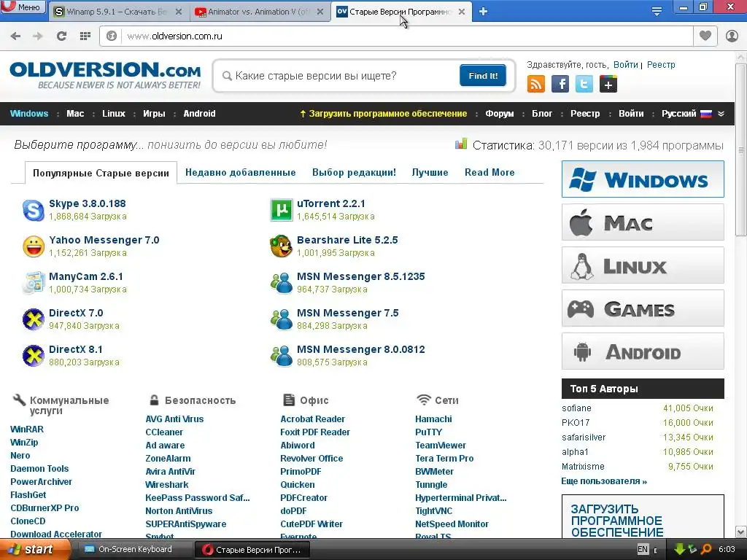
Task: Open the Mac platform banner
Action: coord(643,222)
